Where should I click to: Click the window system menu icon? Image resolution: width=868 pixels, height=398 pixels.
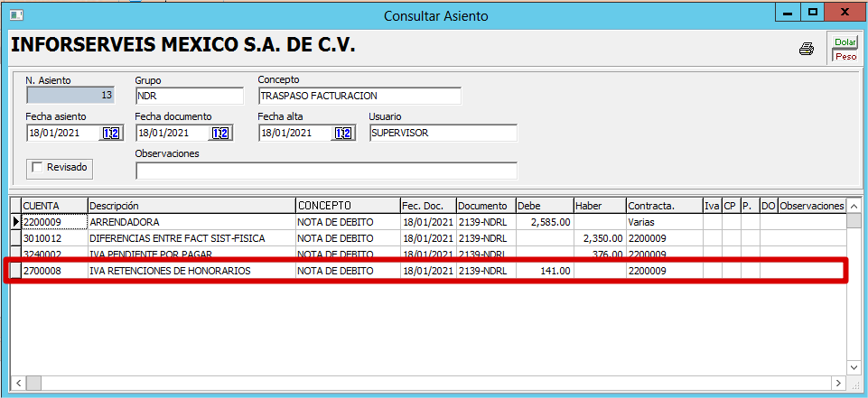16,15
